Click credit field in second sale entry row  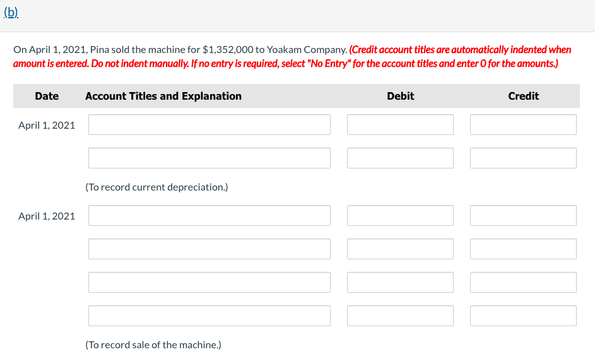[x=523, y=249]
